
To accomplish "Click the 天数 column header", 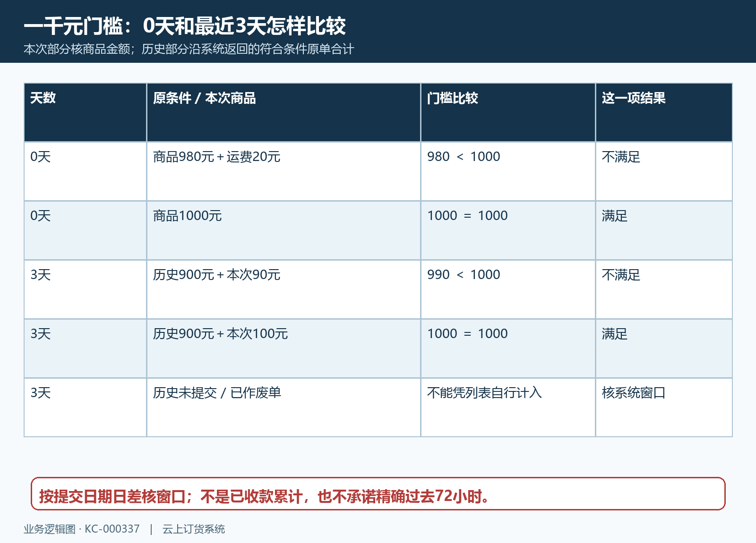I will coord(86,112).
